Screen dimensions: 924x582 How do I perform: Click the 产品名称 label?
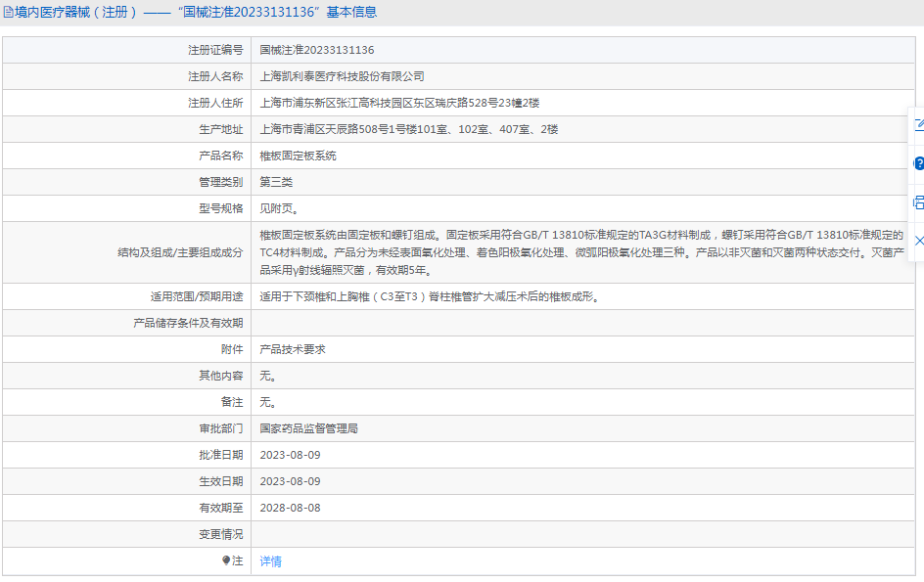221,157
